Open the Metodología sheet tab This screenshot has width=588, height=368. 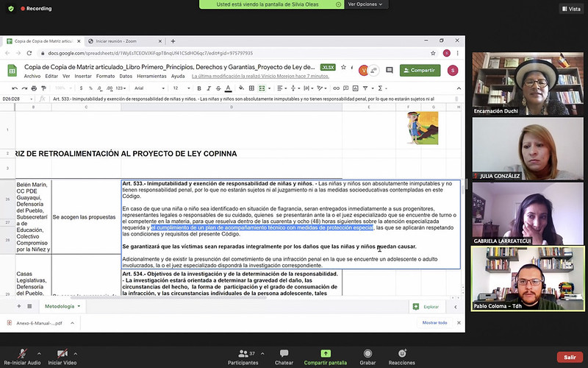click(x=62, y=306)
